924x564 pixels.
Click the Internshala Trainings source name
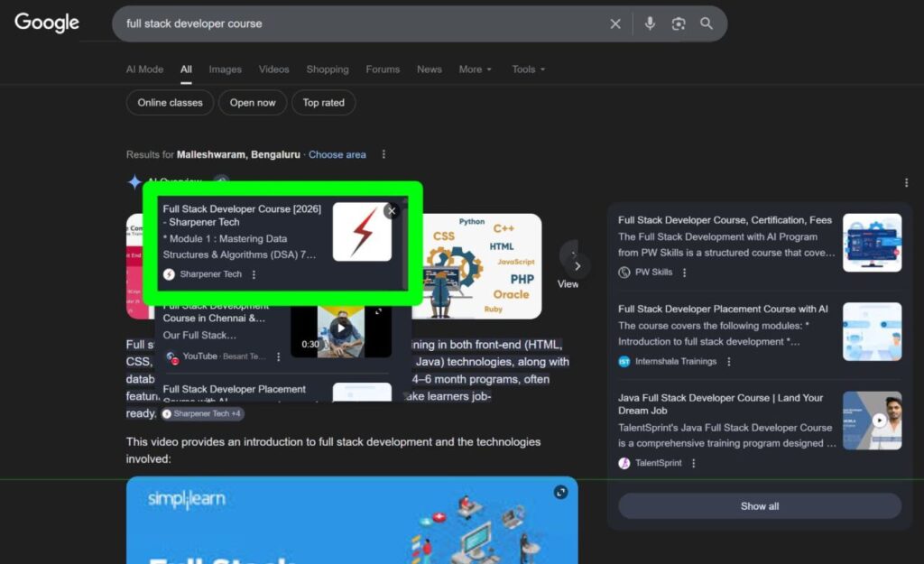click(x=676, y=361)
